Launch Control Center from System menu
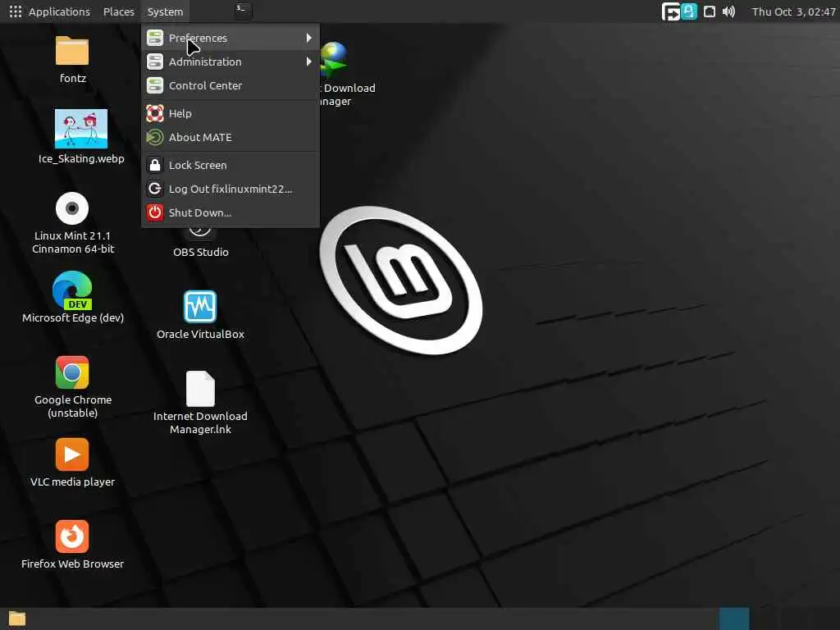This screenshot has width=840, height=630. pos(231,85)
